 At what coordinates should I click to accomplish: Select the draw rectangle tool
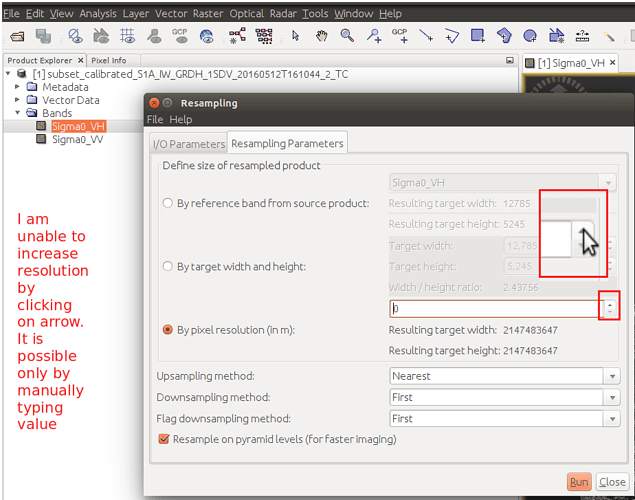[478, 36]
